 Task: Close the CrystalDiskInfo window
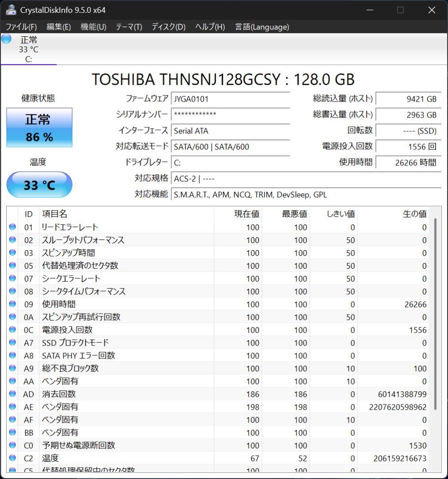point(432,10)
